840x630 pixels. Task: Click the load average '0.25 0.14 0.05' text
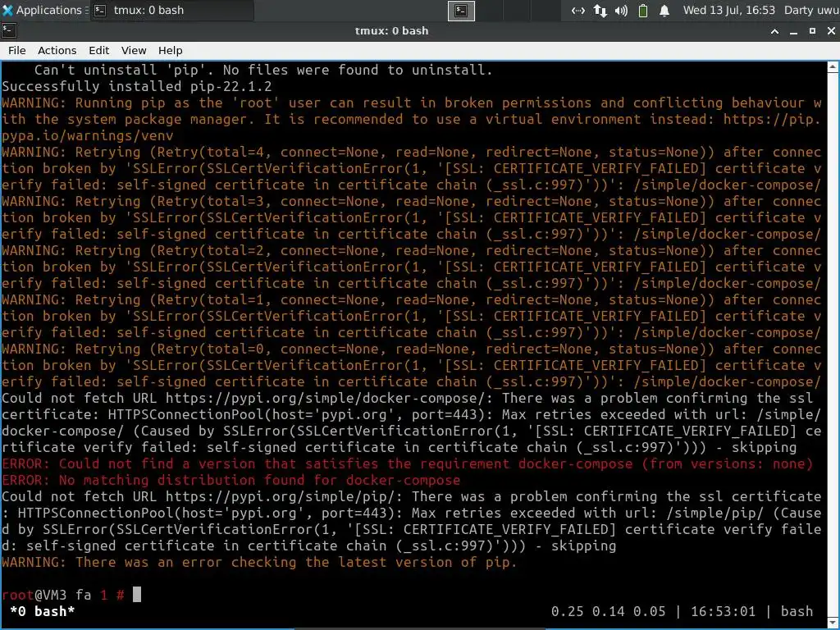pos(608,611)
